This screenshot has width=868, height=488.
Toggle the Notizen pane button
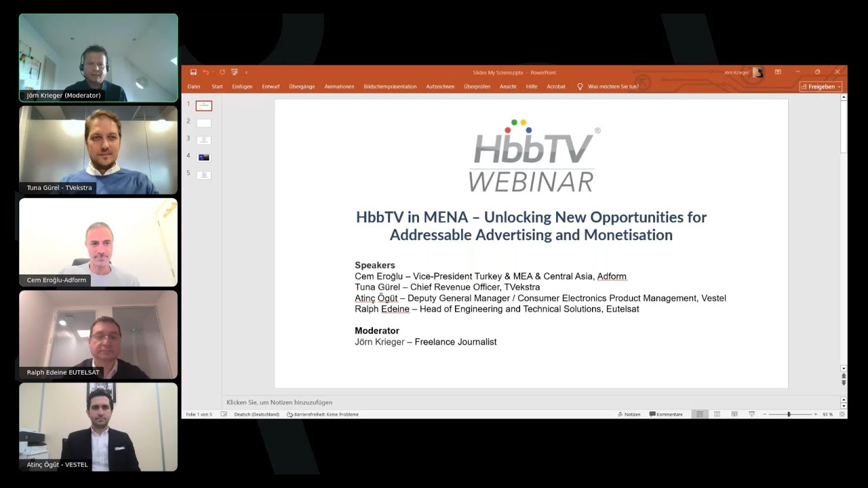629,414
